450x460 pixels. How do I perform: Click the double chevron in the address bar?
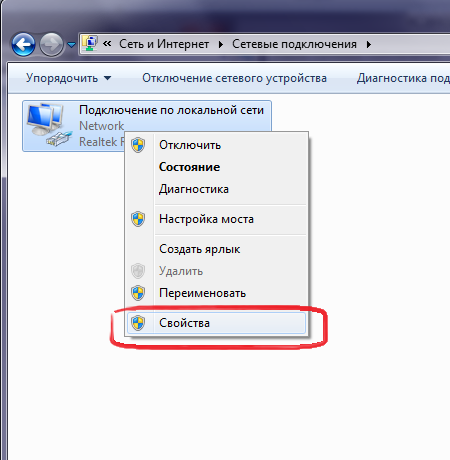(107, 43)
